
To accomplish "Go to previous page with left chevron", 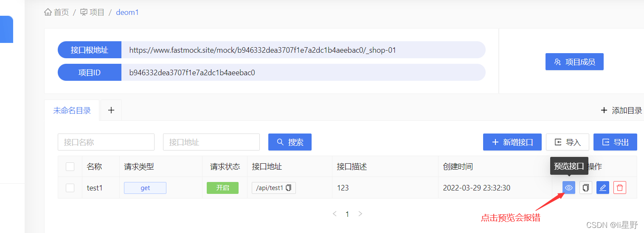I will [335, 214].
